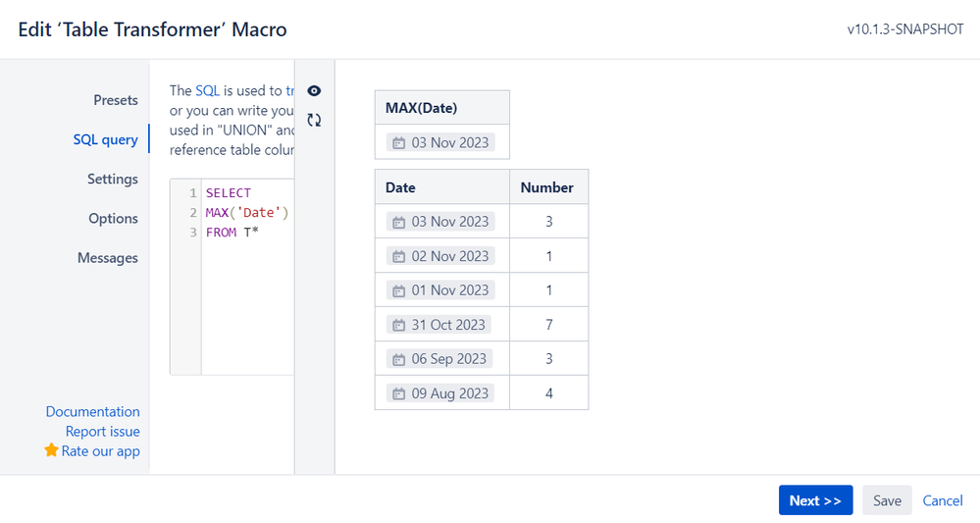Go to the Options tab
The height and width of the screenshot is (523, 980).
click(x=113, y=218)
